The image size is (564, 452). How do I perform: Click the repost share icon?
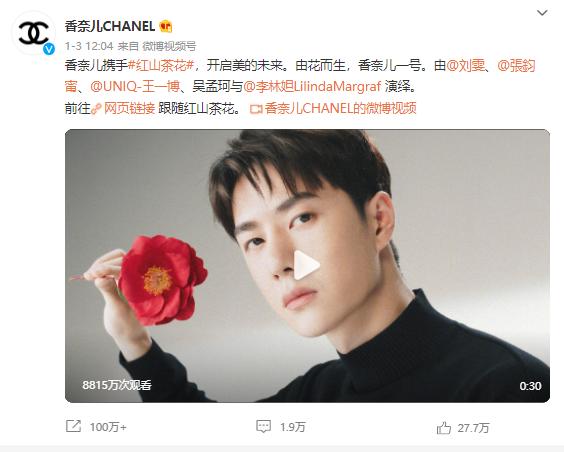[73, 426]
